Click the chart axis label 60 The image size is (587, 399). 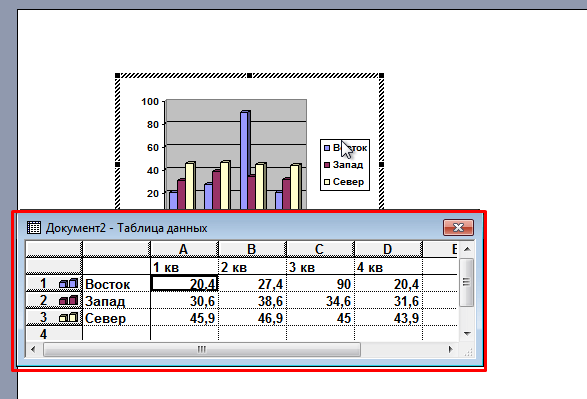point(153,147)
